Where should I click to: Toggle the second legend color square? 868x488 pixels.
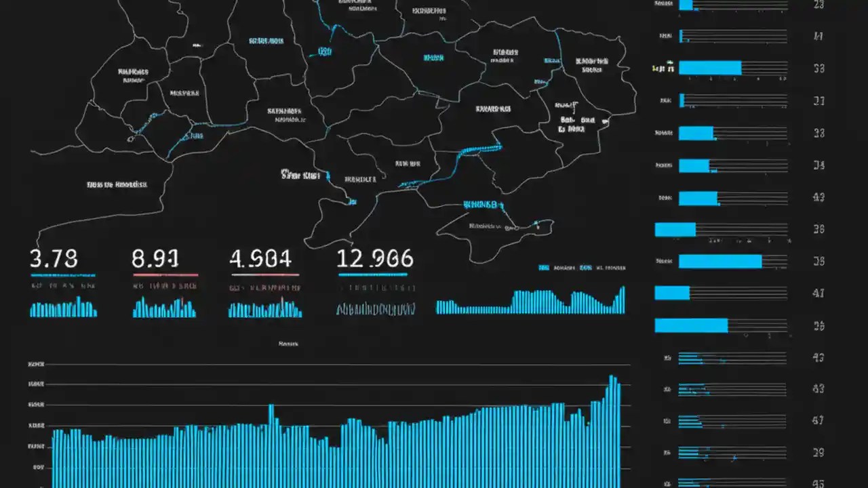tap(586, 268)
